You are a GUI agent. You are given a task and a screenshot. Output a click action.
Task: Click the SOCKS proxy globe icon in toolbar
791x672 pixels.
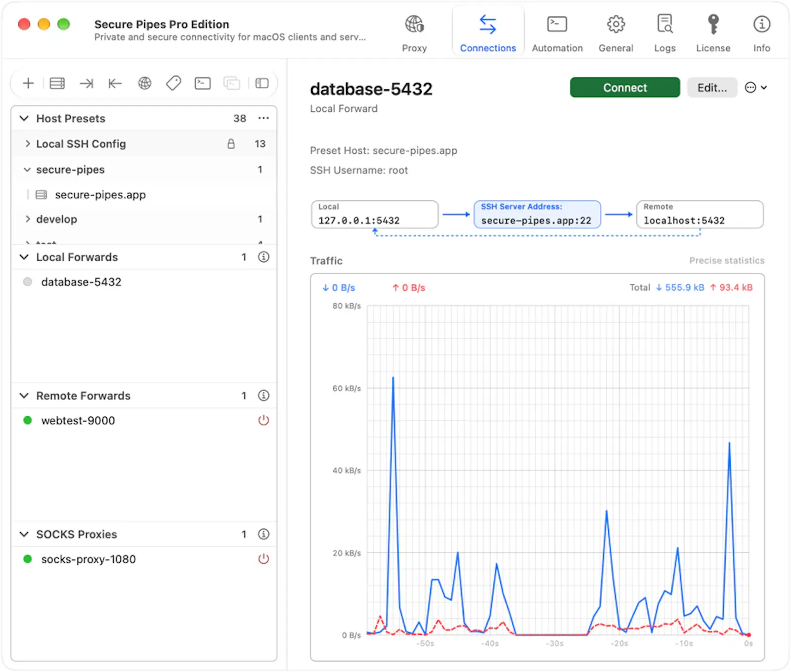coord(145,83)
